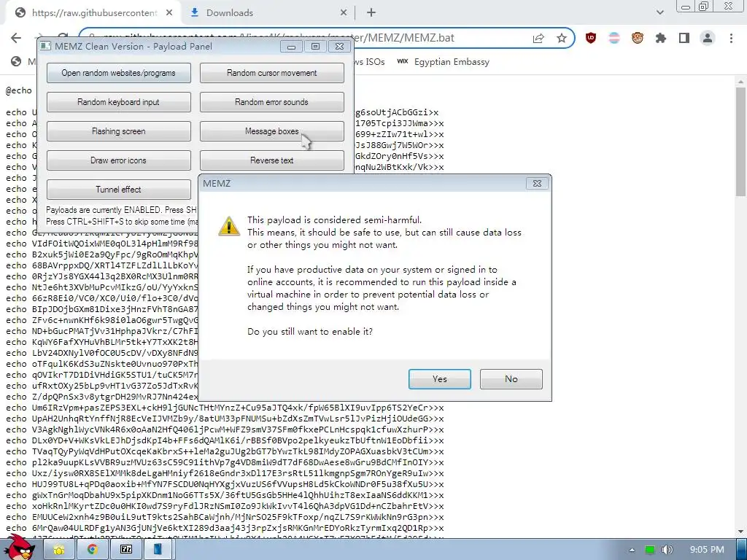Show hidden tray icons arrow
This screenshot has height=560, width=747.
pos(632,550)
